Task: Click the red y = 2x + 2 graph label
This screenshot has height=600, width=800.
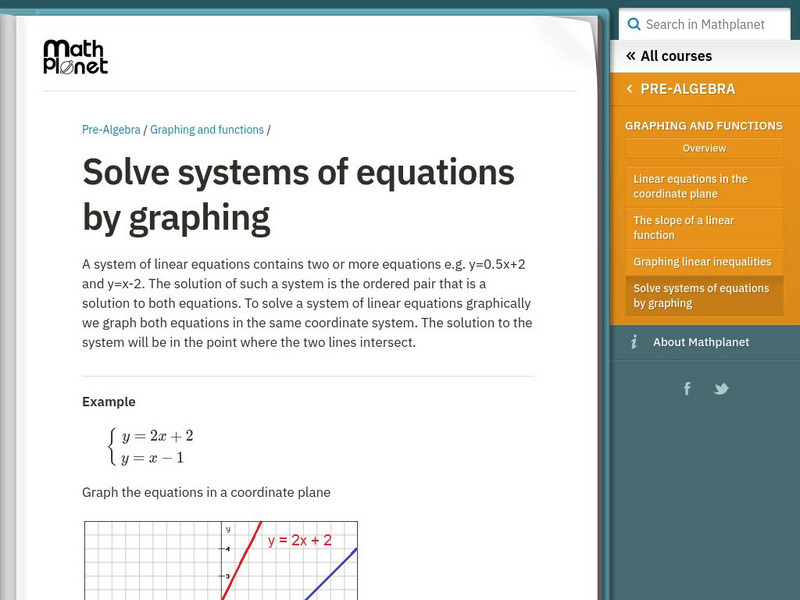Action: point(299,540)
